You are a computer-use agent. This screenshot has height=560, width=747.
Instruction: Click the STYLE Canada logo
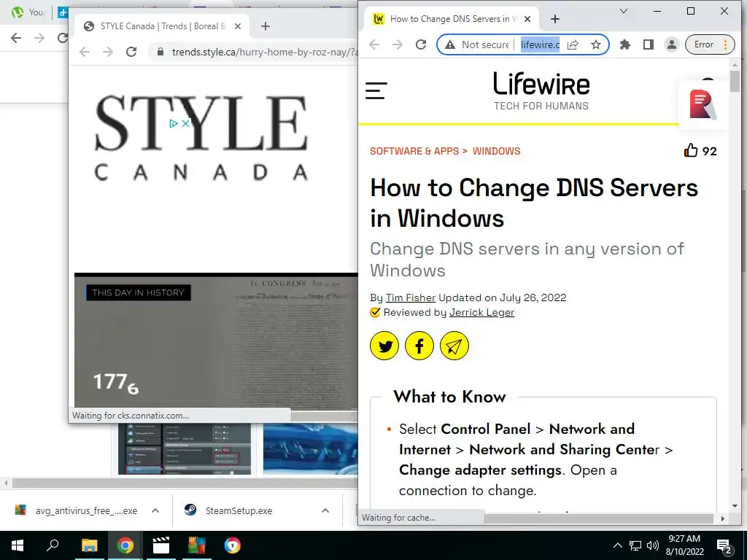(201, 138)
